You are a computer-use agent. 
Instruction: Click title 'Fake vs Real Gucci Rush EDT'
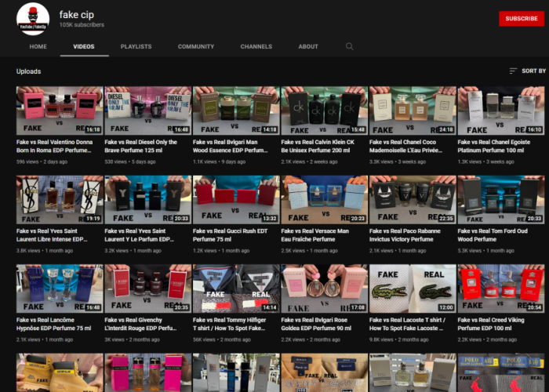coord(231,235)
